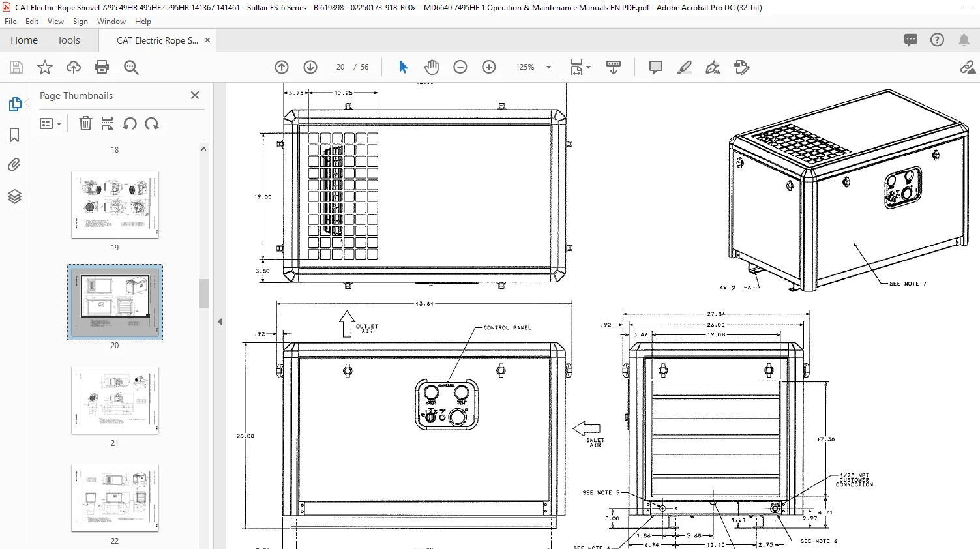This screenshot has height=549, width=980.
Task: Open the page fit options tool
Action: [x=580, y=67]
